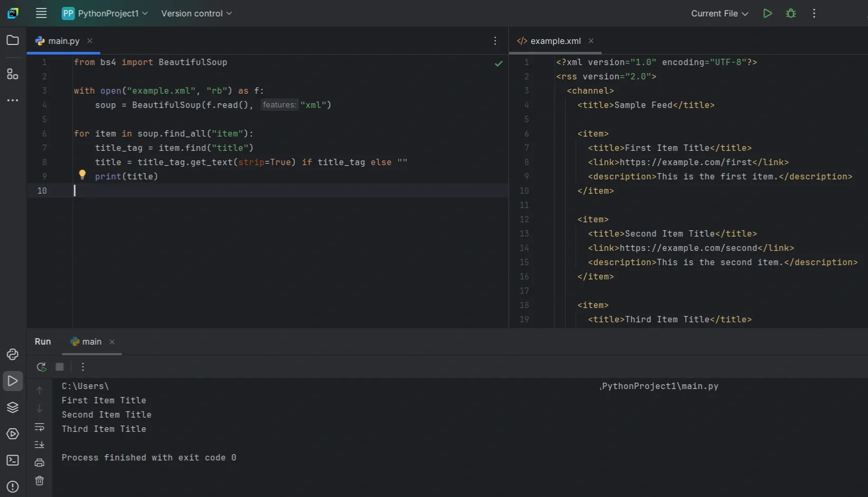Open the PythonProject1 project switcher

(104, 13)
